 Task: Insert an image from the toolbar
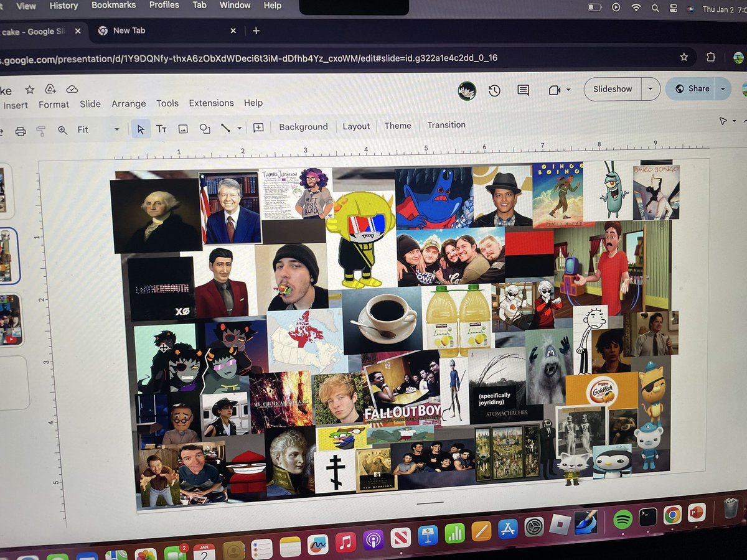pyautogui.click(x=183, y=129)
